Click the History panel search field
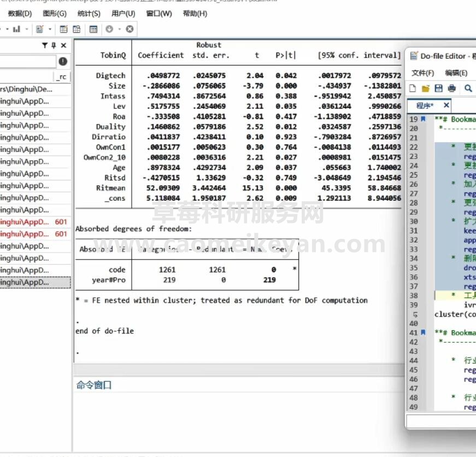Image resolution: width=476 pixels, height=457 pixels. tap(28, 62)
